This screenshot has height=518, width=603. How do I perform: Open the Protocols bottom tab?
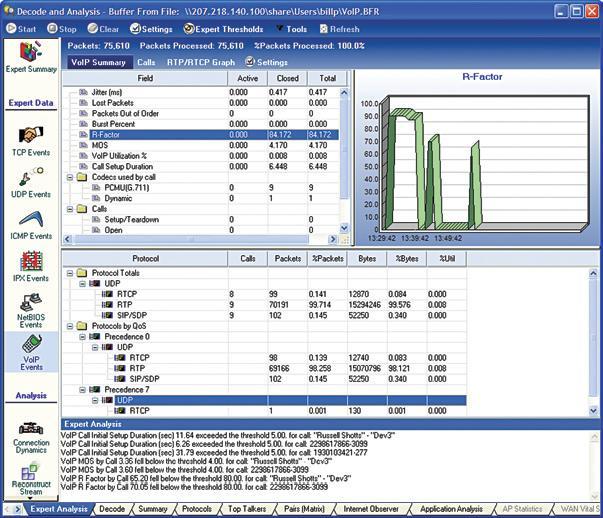click(197, 509)
